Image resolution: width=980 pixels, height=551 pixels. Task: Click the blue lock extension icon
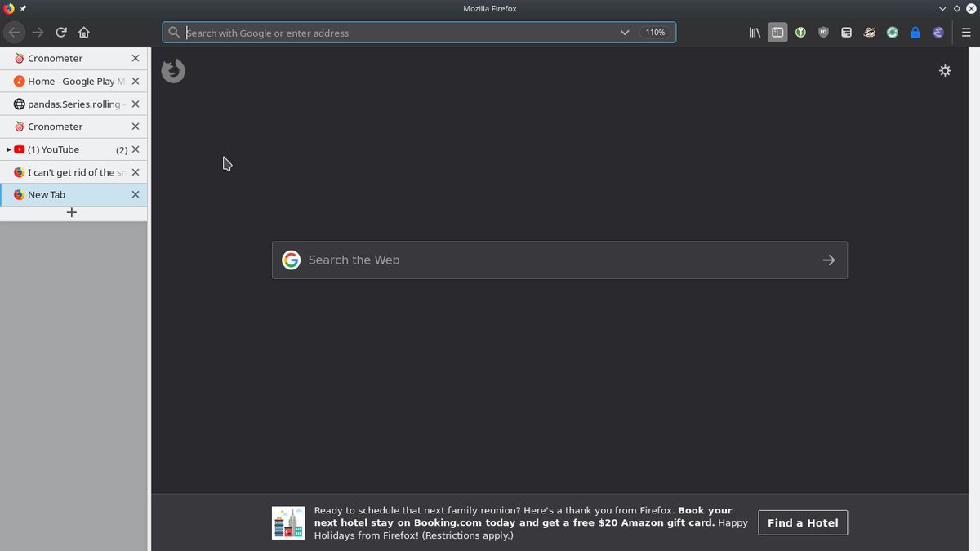click(915, 33)
